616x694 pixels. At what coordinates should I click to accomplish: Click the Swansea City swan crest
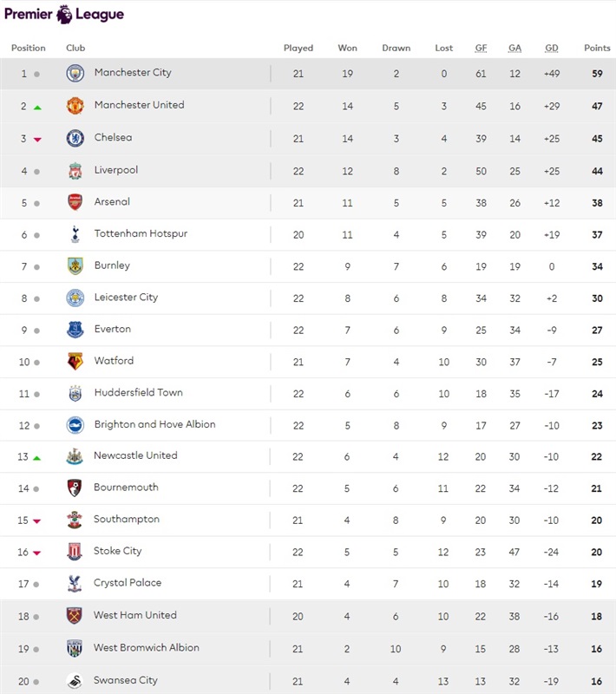[75, 681]
